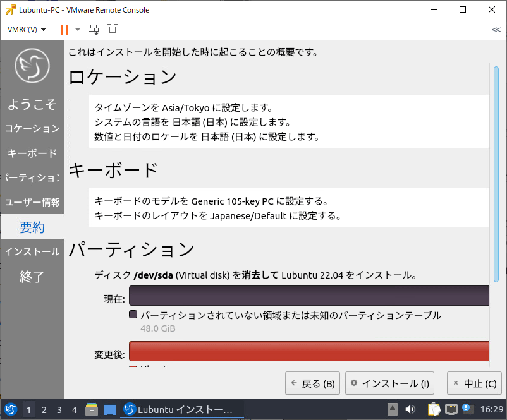The image size is (507, 420).
Task: Switch to virtual desktop 1
Action: 29,410
